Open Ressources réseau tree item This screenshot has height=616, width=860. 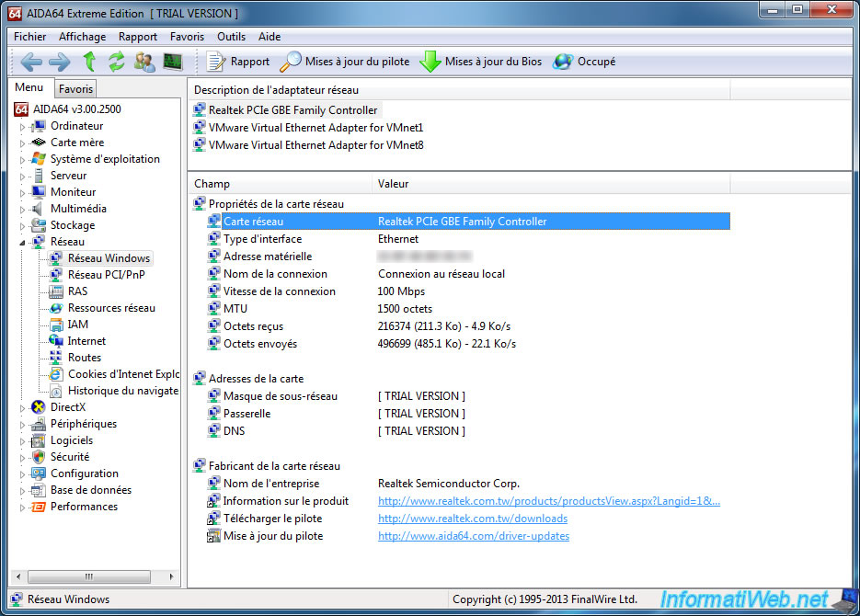[x=111, y=308]
